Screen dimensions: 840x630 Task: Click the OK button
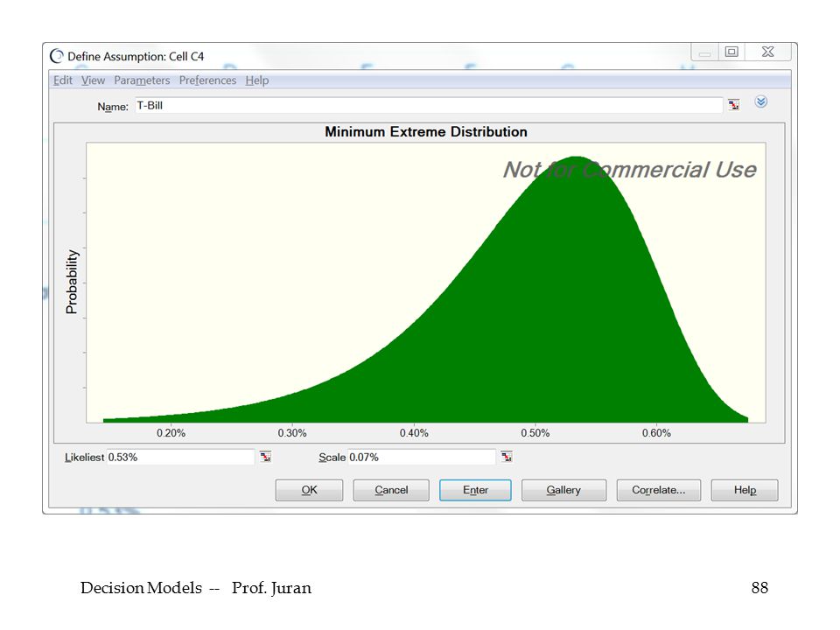pos(309,490)
